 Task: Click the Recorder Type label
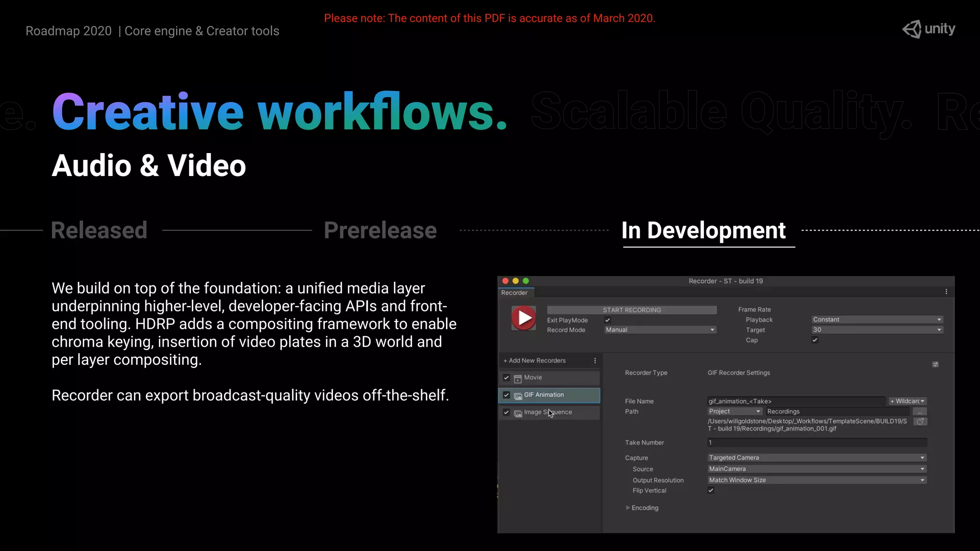coord(646,373)
